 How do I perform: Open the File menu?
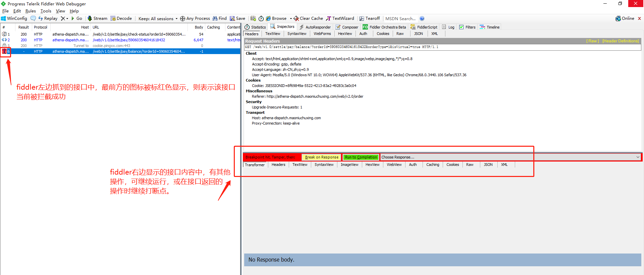coord(5,11)
